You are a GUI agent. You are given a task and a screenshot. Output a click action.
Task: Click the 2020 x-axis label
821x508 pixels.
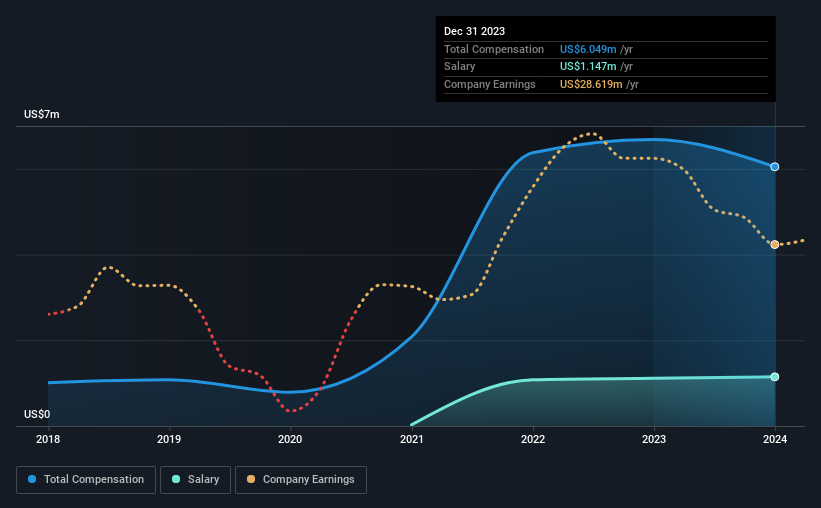pyautogui.click(x=290, y=439)
